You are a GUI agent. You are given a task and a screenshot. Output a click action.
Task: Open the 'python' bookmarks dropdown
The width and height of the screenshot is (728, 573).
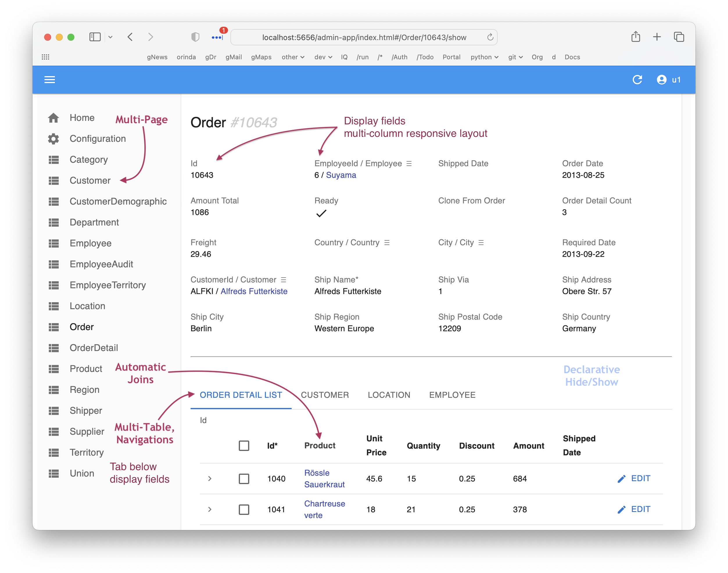[484, 57]
